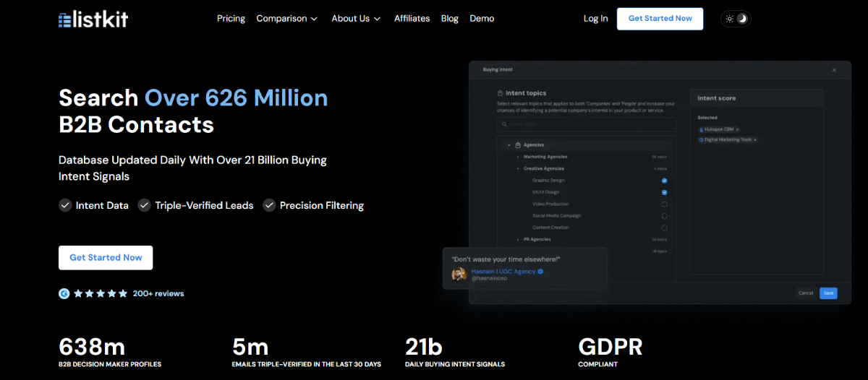868x380 pixels.
Task: Uncheck the UX/UI Design topic
Action: 664,192
